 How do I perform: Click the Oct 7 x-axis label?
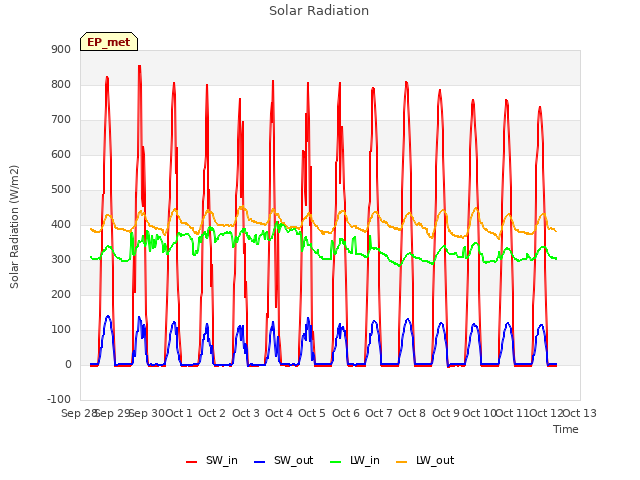379,413
